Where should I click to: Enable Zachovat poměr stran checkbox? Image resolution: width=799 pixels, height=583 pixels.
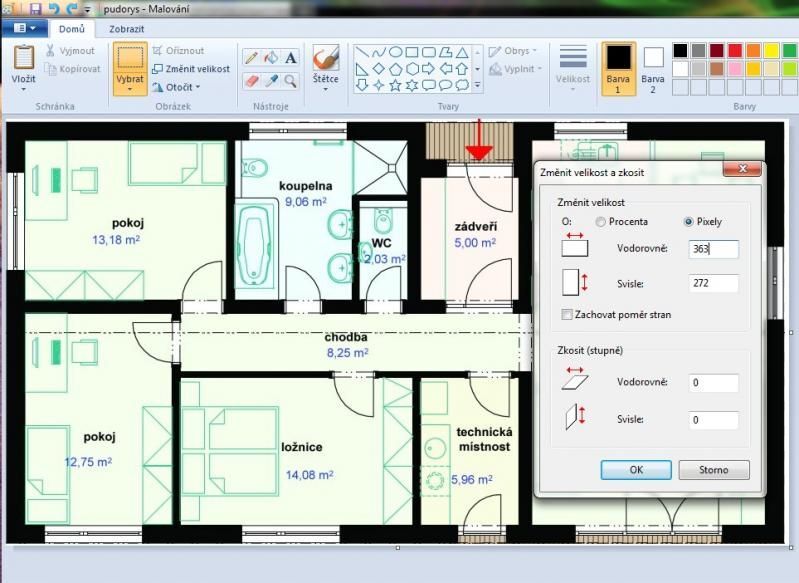[567, 315]
